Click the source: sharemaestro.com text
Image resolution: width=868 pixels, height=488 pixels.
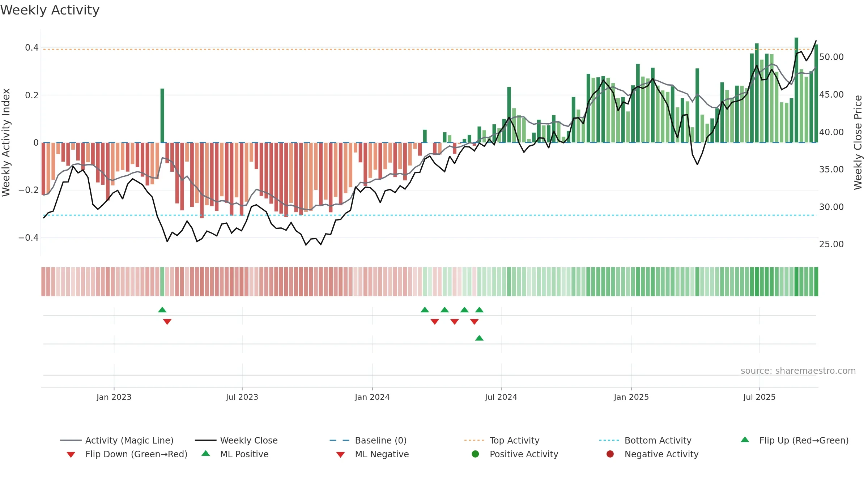(798, 371)
